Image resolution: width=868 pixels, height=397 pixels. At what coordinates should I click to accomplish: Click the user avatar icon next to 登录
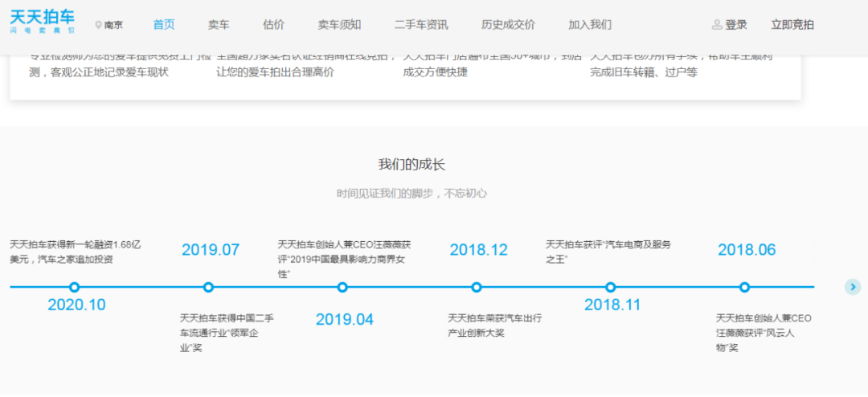click(717, 25)
